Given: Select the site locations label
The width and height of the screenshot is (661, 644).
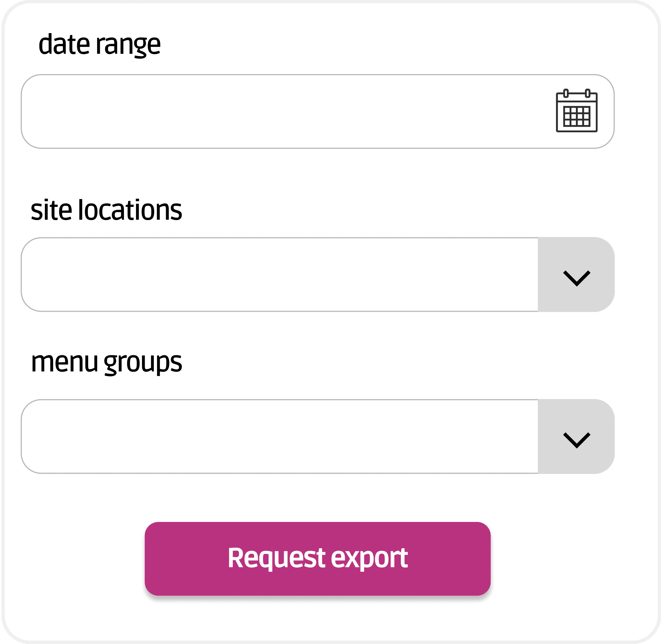Looking at the screenshot, I should click(x=106, y=210).
